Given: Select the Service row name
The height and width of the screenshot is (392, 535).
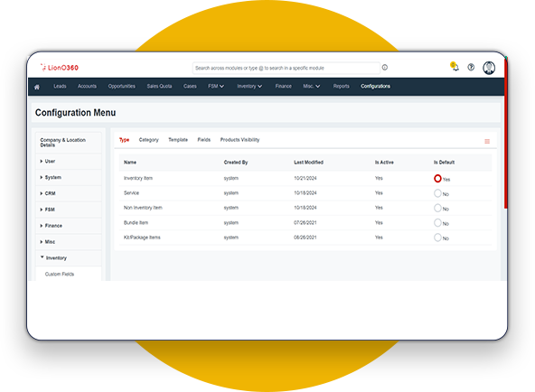Looking at the screenshot, I should (x=131, y=193).
